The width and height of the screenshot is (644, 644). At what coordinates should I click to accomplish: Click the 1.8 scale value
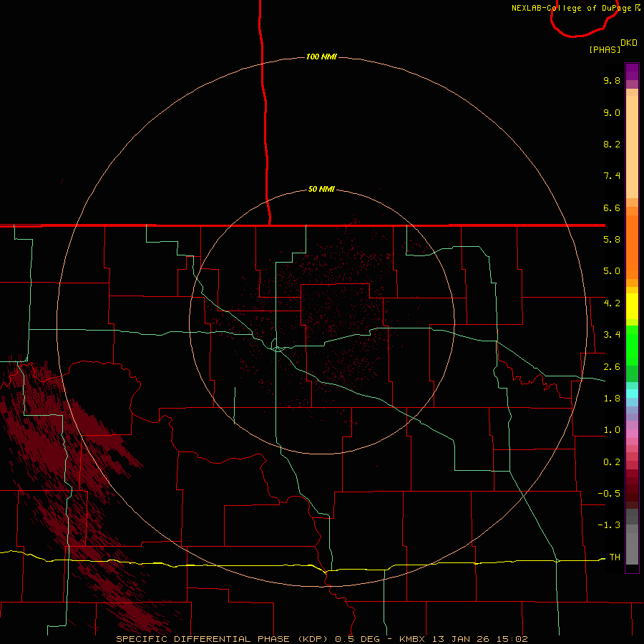coord(612,399)
